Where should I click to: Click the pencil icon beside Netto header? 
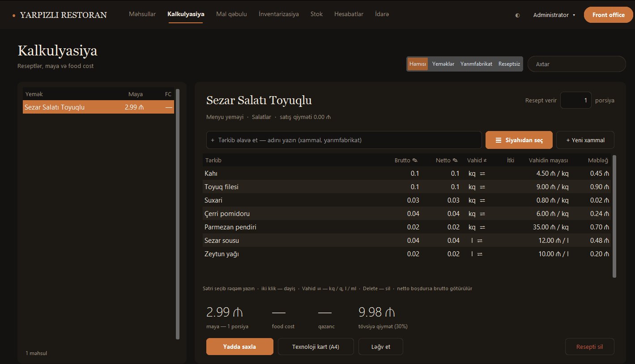point(455,160)
